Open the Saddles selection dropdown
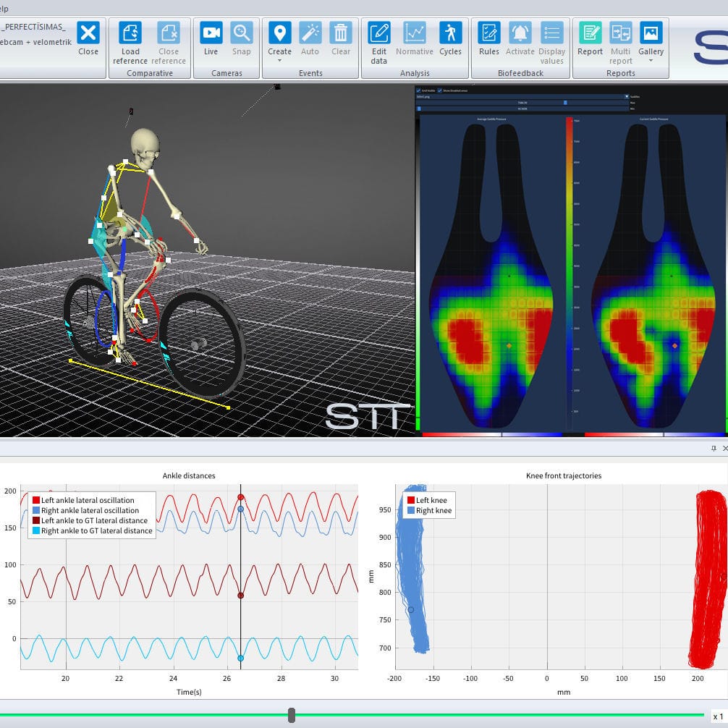This screenshot has height=728, width=728. click(626, 96)
